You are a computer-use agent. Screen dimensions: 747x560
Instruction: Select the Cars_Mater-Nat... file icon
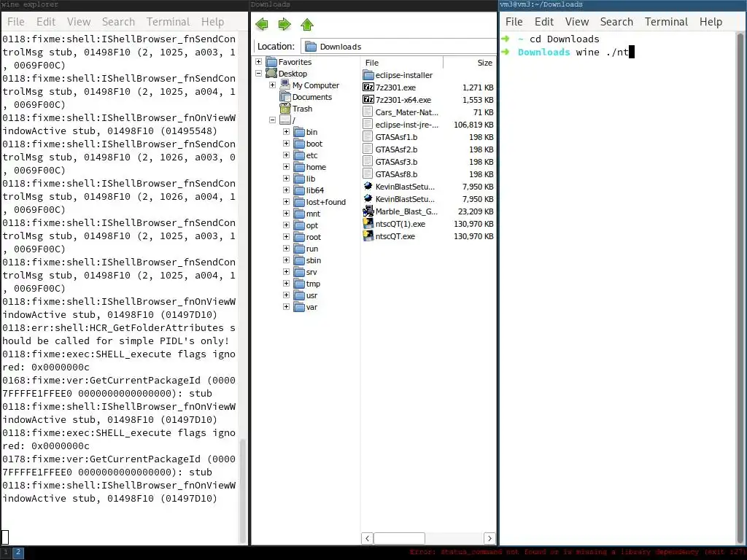pyautogui.click(x=368, y=112)
